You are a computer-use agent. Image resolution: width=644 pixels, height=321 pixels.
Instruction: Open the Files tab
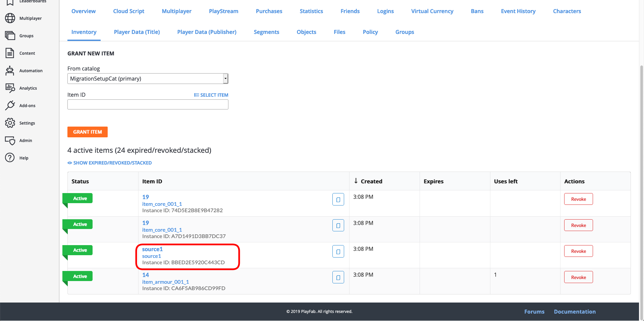tap(339, 32)
